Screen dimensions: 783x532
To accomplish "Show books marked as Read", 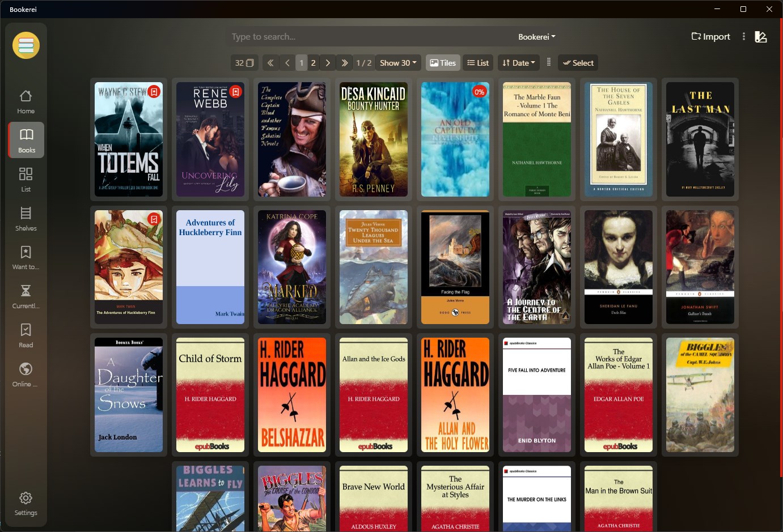I will (26, 335).
